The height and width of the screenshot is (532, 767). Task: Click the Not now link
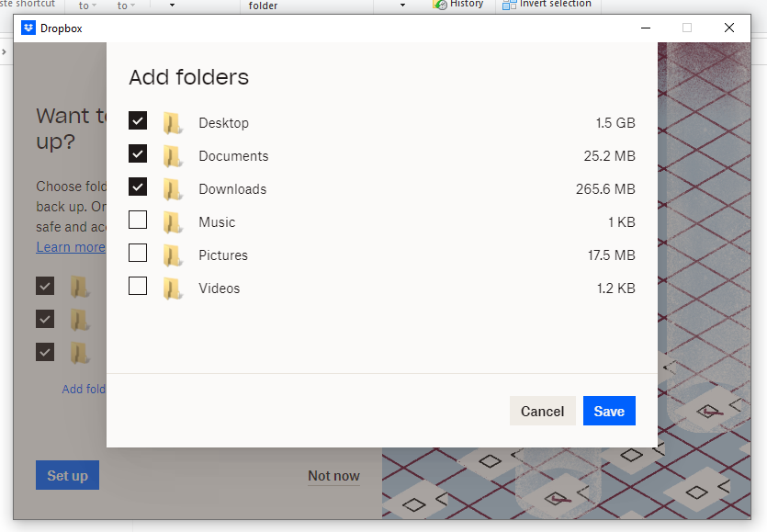(333, 475)
